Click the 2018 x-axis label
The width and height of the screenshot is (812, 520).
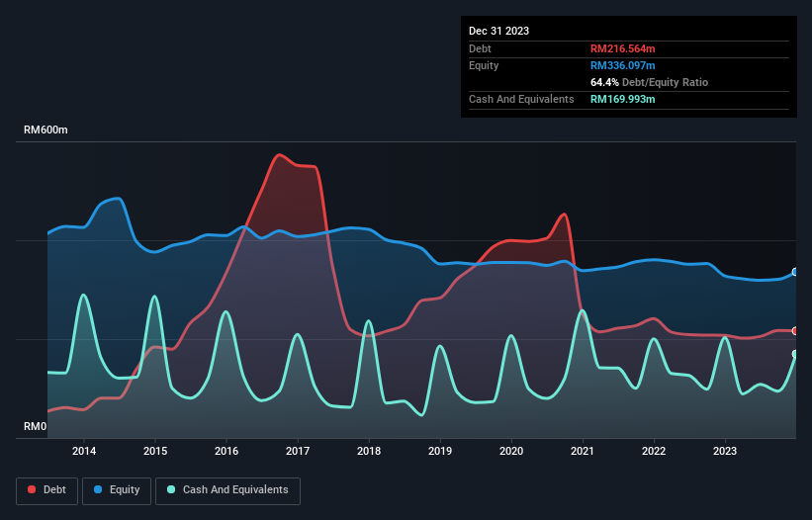[x=369, y=451]
